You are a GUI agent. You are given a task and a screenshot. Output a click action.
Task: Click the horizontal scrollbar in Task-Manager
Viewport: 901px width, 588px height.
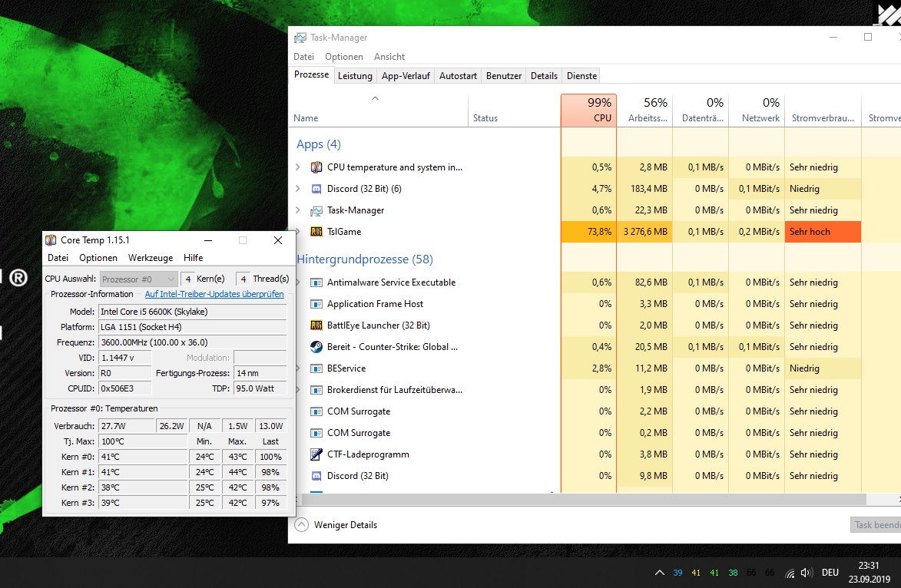tap(583, 500)
